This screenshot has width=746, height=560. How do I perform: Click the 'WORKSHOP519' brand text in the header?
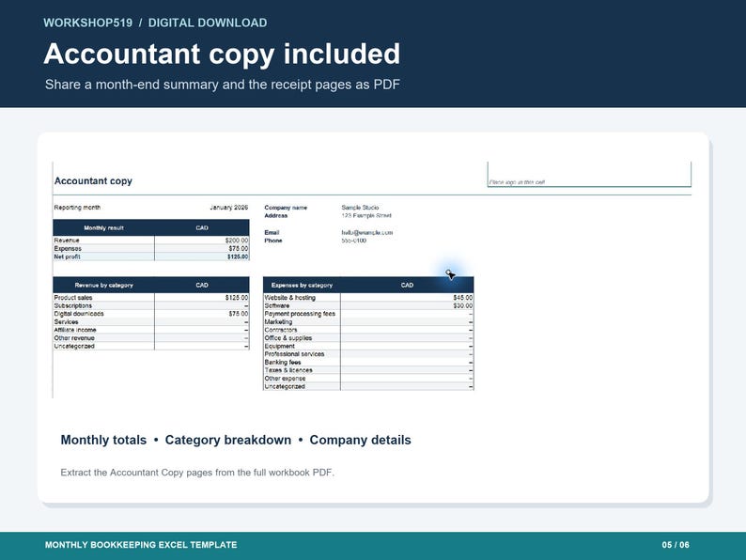tap(88, 23)
